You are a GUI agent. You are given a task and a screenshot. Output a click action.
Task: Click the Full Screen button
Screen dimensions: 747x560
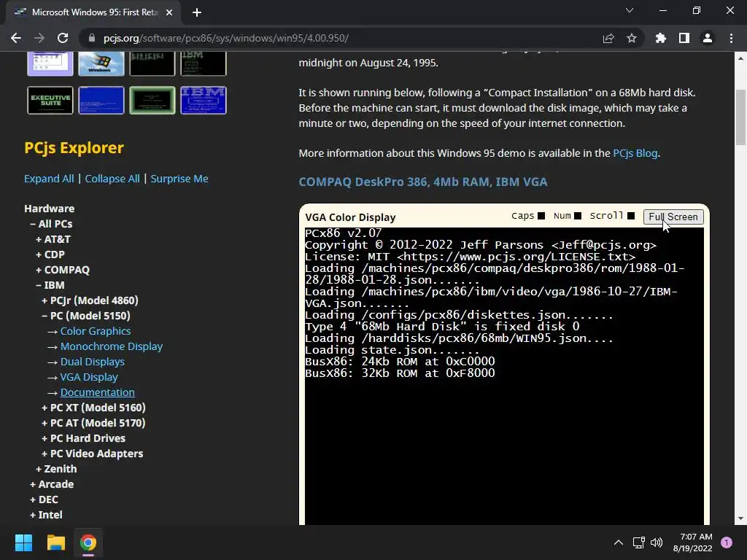[x=673, y=217]
